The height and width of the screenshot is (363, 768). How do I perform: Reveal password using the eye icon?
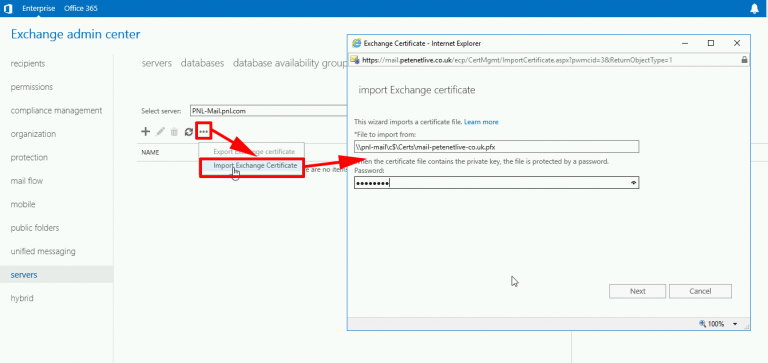[x=634, y=183]
